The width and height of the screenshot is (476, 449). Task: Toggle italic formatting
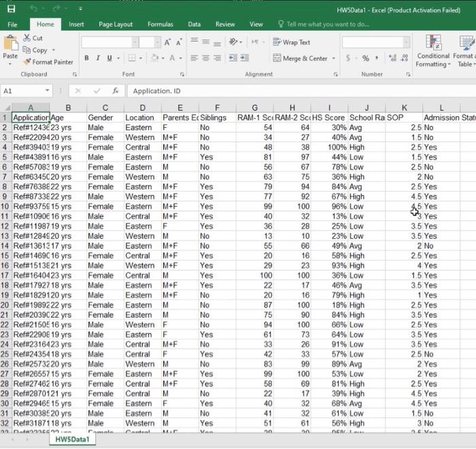tap(98, 58)
